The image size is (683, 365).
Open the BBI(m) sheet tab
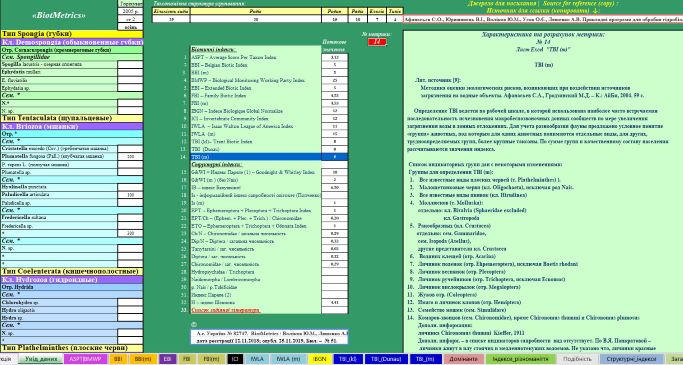click(144, 359)
